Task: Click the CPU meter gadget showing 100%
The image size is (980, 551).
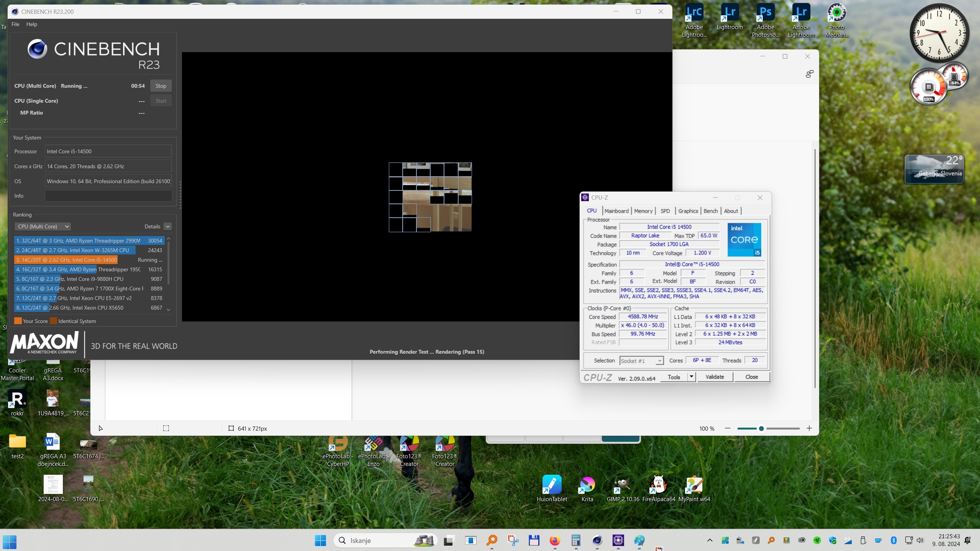Action: [x=929, y=88]
